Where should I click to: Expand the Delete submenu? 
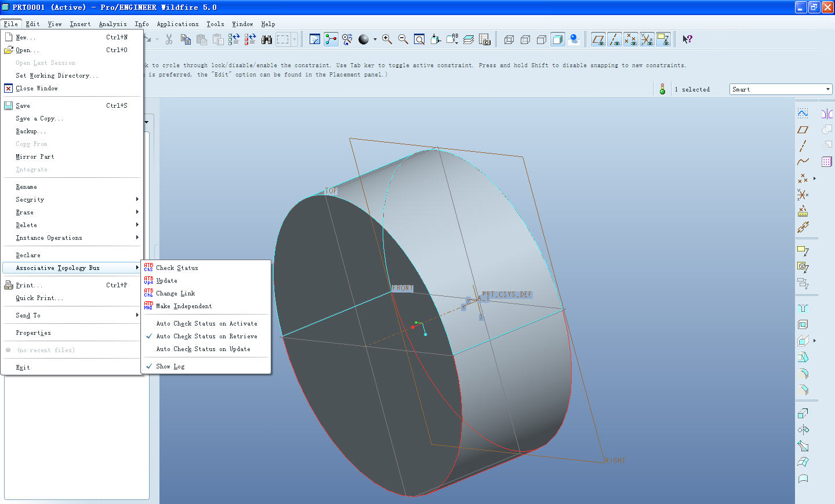(x=72, y=225)
